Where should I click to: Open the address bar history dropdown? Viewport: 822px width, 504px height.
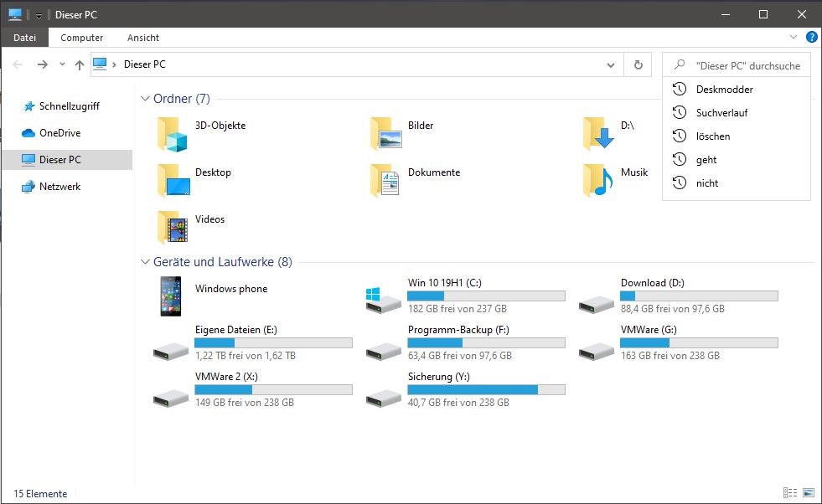coord(611,65)
